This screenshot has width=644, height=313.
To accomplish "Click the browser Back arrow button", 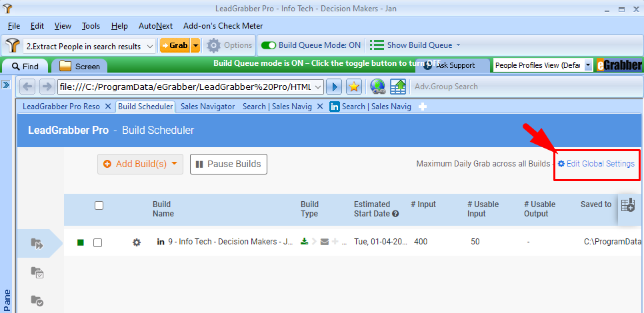I will point(27,87).
